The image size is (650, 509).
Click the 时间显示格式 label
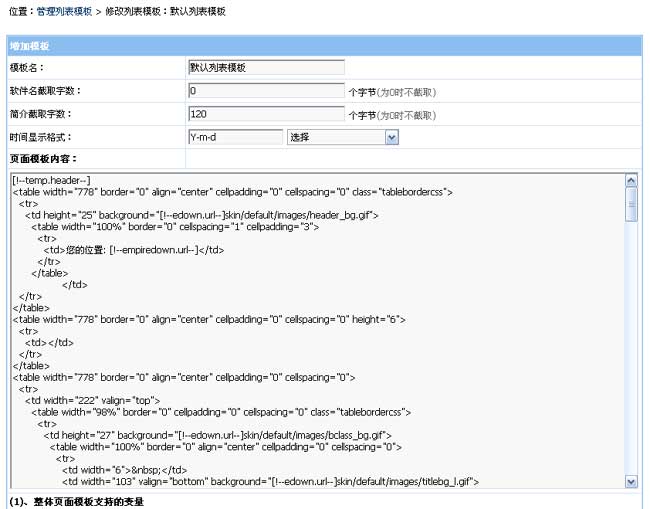point(41,137)
